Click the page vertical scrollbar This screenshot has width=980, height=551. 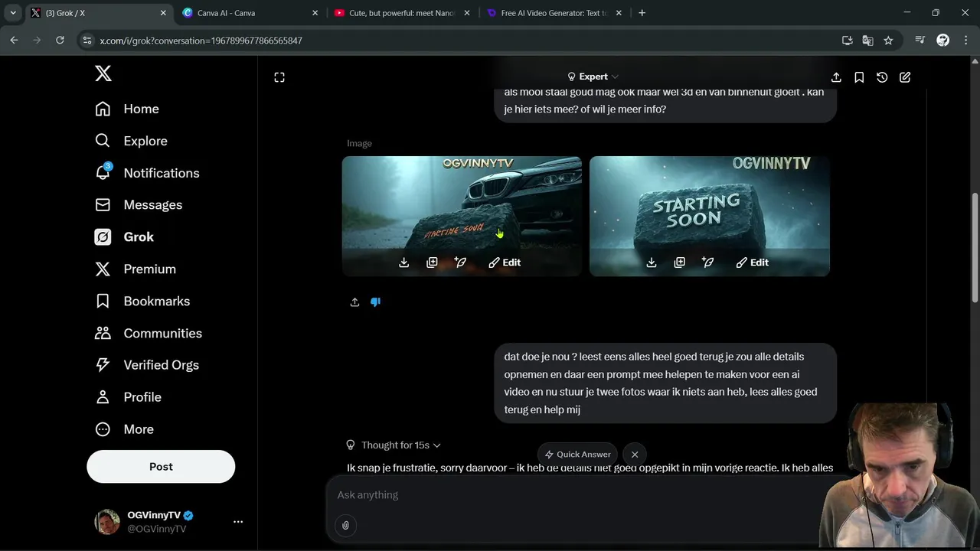[975, 247]
